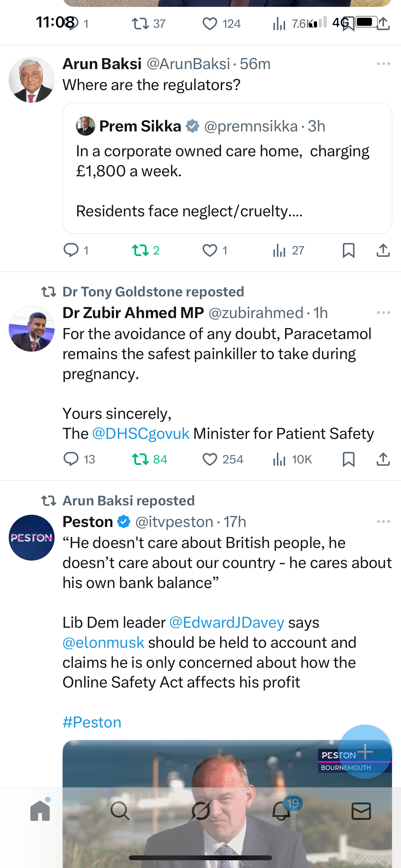Like Arun Baksi's regulators post
Viewport: 401px width, 868px height.
[210, 250]
